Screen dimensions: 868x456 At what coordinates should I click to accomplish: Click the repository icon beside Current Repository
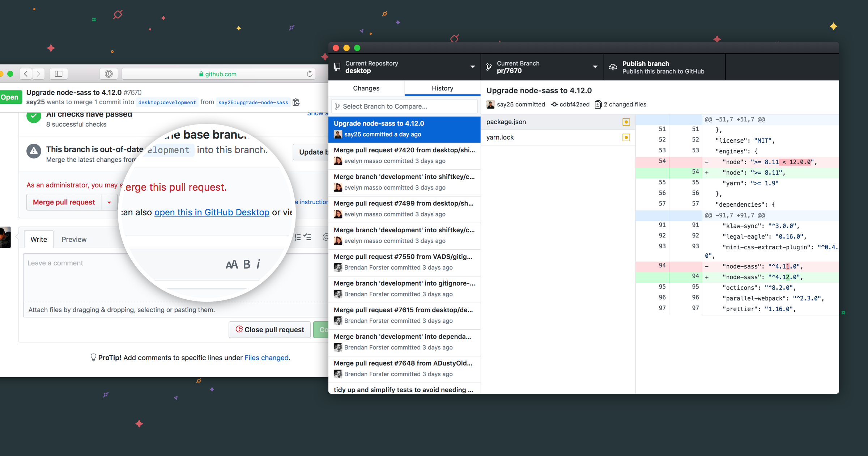337,67
